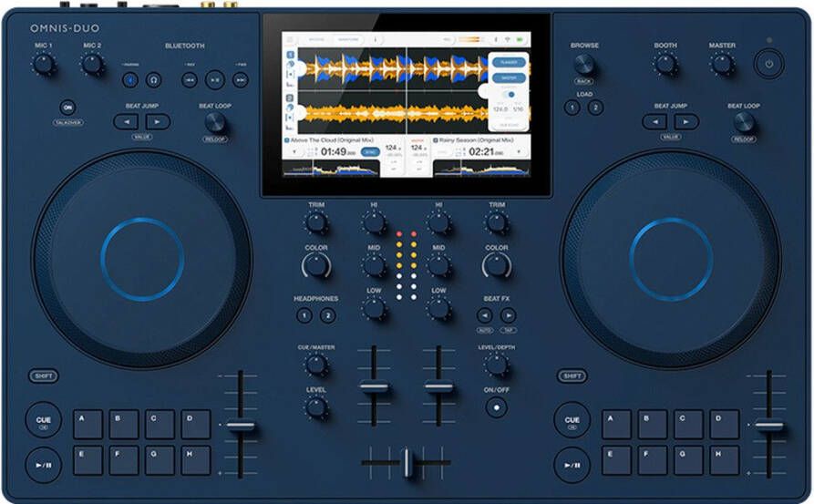The width and height of the screenshot is (814, 504).
Task: Push the Browse rotary selector
Action: pos(584,65)
